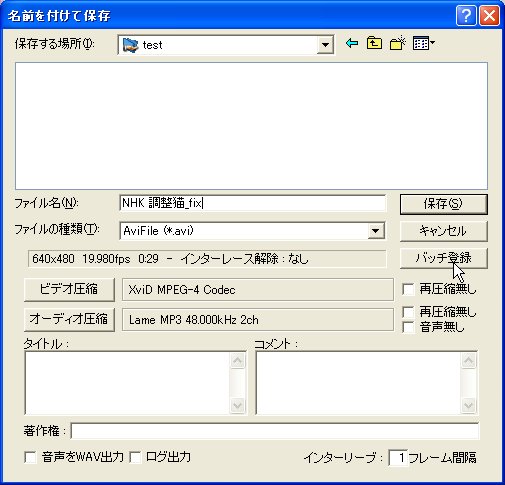505x485 pixels.
Task: Open オーディオ圧縮 audio compression settings
Action: 69,319
